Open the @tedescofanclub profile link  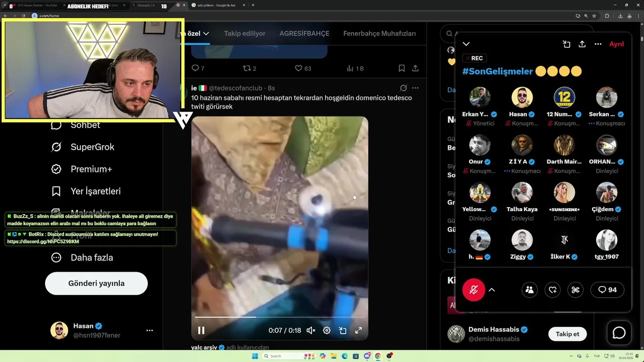tap(236, 88)
